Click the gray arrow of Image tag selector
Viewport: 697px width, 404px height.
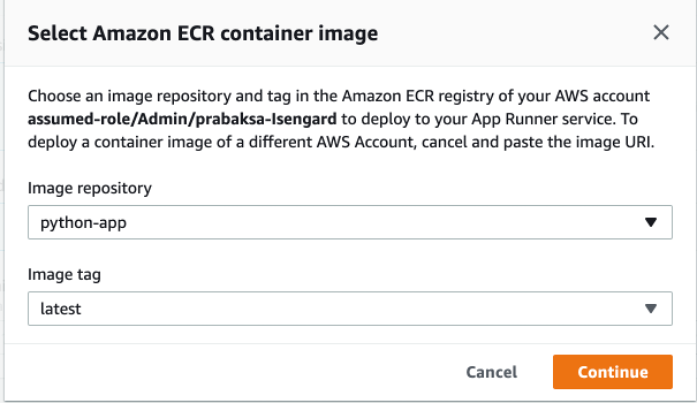[651, 308]
